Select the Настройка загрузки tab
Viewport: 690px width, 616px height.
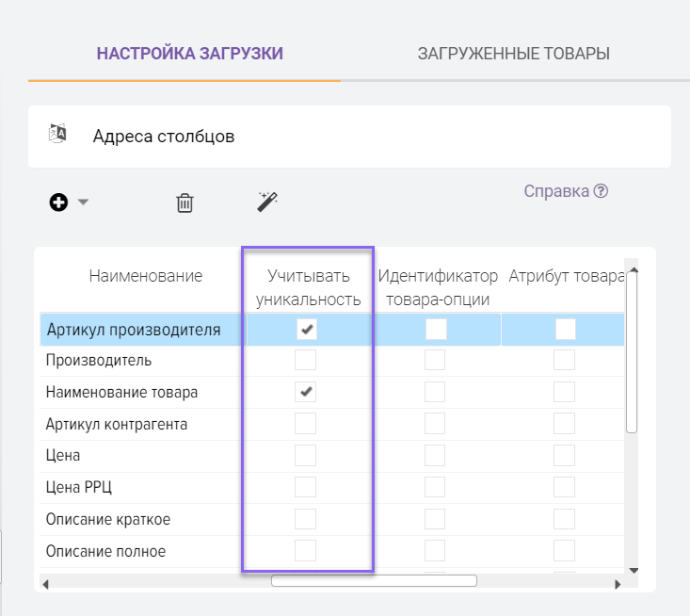190,54
